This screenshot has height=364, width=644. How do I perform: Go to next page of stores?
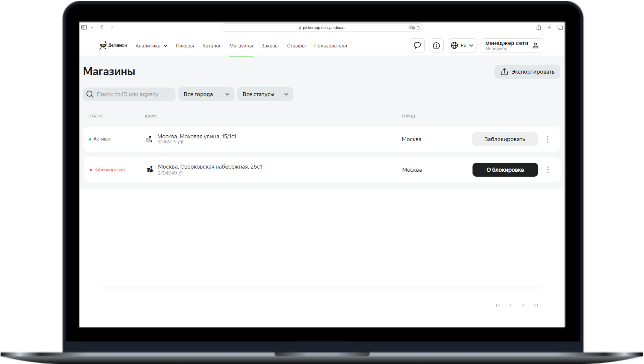click(x=523, y=305)
